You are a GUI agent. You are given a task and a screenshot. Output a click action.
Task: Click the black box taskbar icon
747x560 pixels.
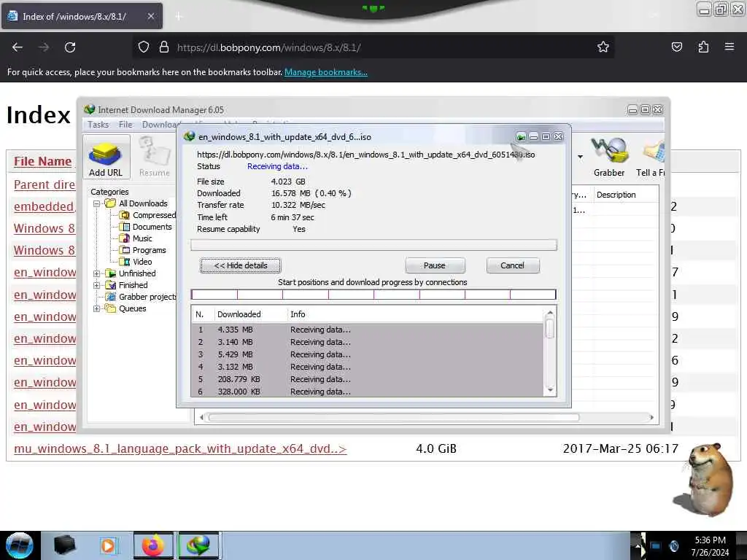click(x=64, y=545)
